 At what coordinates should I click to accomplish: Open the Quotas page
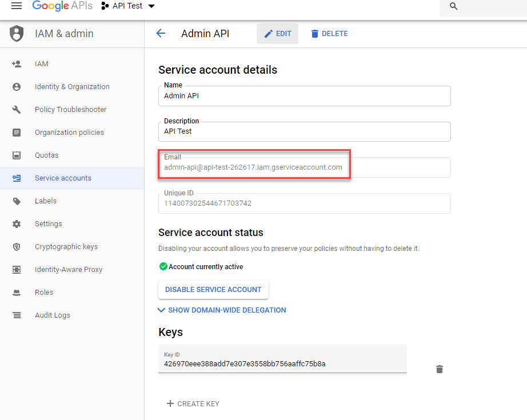(46, 155)
